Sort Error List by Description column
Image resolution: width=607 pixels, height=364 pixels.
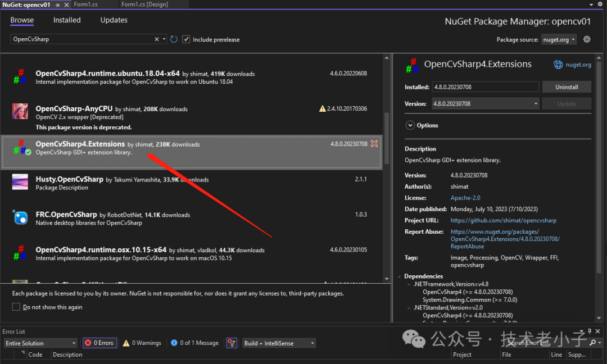click(67, 354)
